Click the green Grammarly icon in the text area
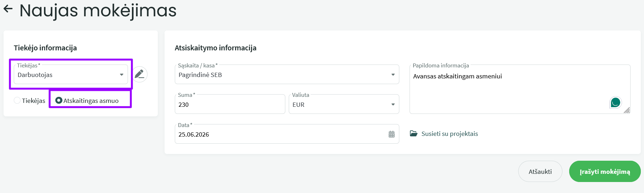 coord(616,103)
